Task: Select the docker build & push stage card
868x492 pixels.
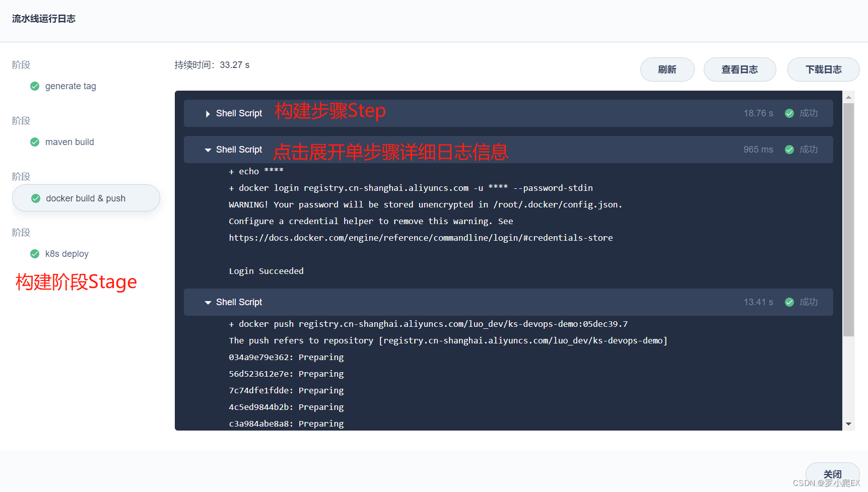Action: (x=86, y=198)
